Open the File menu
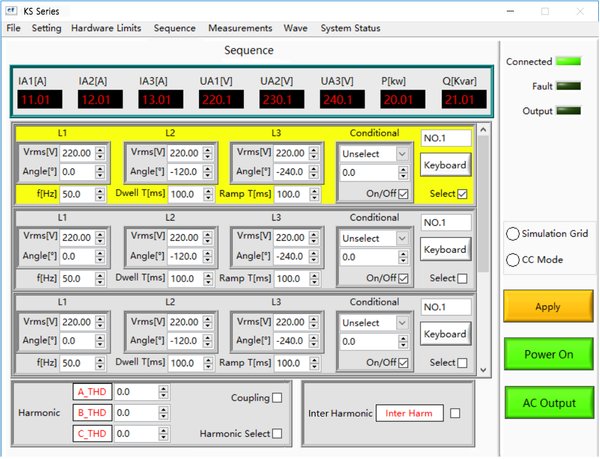The height and width of the screenshot is (459, 600). 13,28
